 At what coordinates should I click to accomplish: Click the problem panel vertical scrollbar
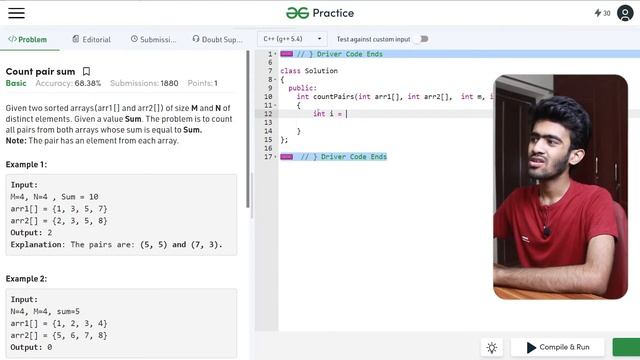pos(248,129)
